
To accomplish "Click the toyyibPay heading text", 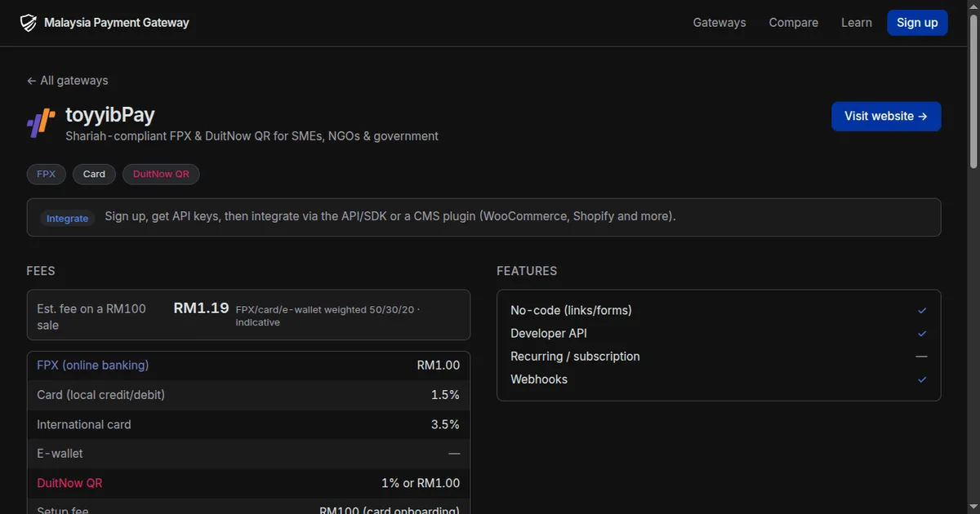I will (x=110, y=114).
